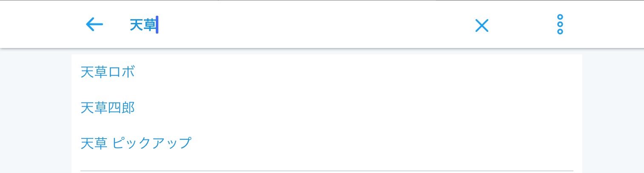Hit the X to reset the search
The height and width of the screenshot is (173, 644).
[x=481, y=26]
